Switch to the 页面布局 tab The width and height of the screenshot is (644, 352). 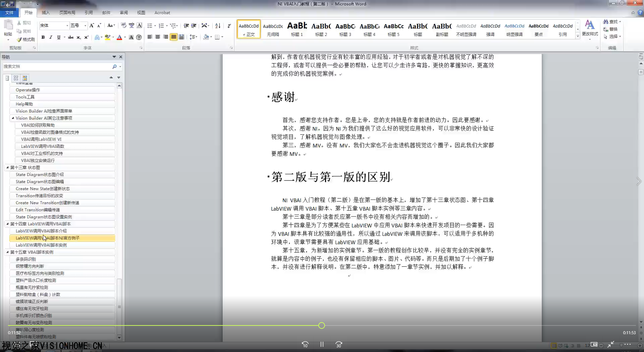pos(67,13)
